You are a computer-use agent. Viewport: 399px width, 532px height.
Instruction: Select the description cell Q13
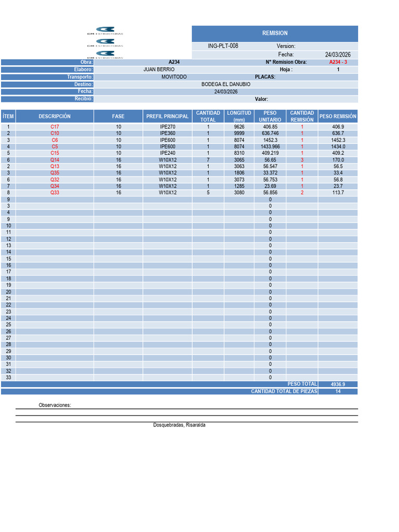[55, 166]
